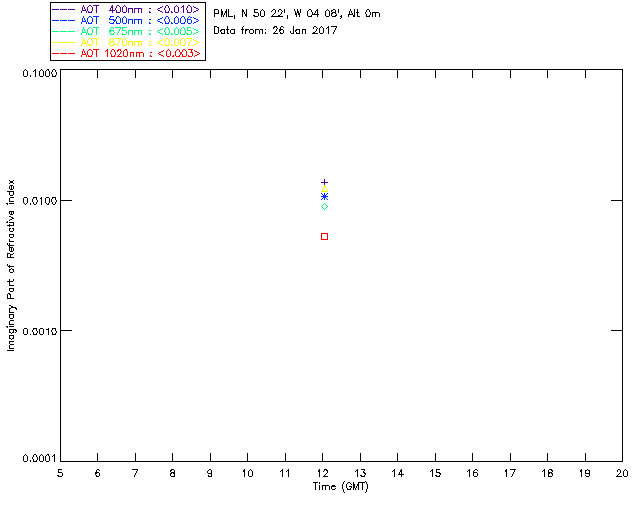Click the PML site location text
Screen dimensions: 640x512
pos(297,14)
